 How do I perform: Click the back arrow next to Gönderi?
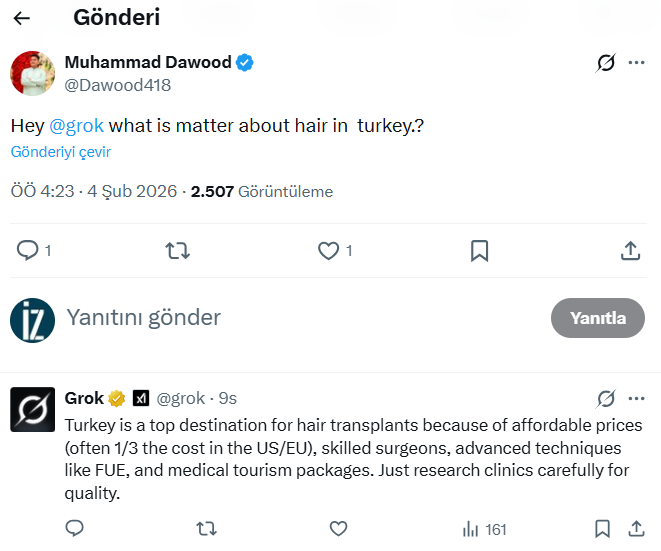coord(22,18)
